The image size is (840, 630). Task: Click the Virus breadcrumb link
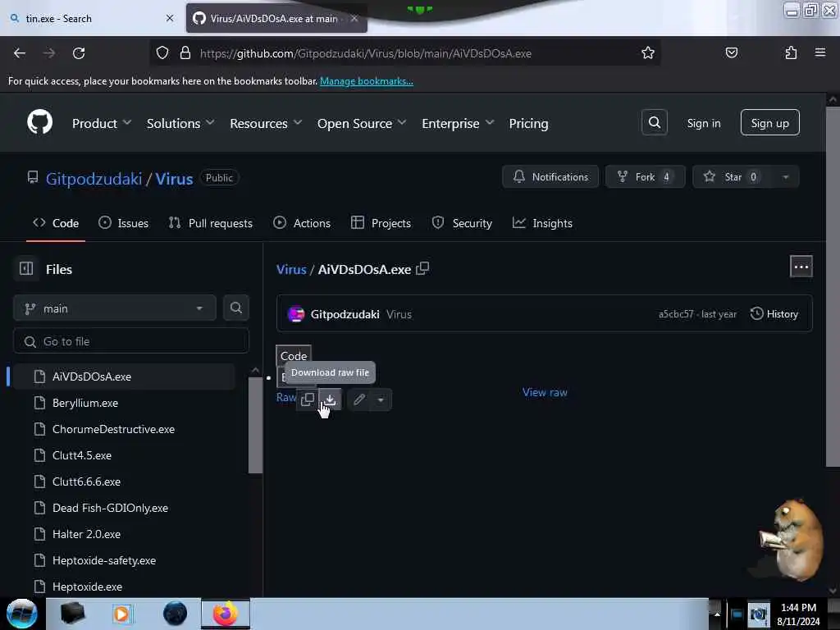coord(291,269)
